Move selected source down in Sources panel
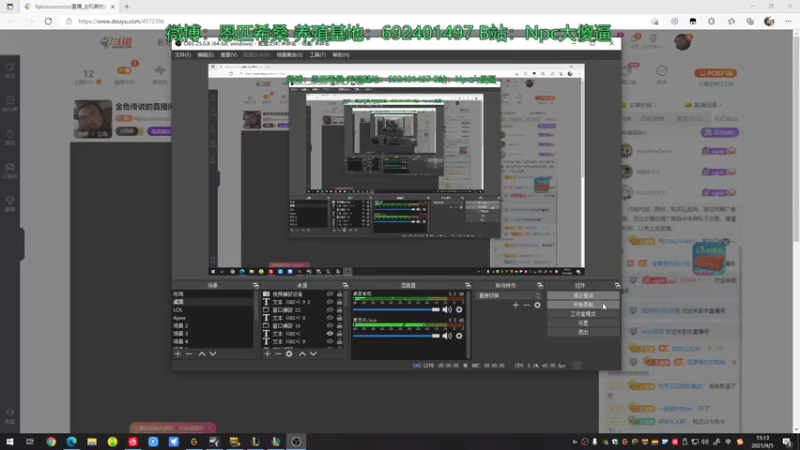This screenshot has width=800, height=450. point(313,354)
